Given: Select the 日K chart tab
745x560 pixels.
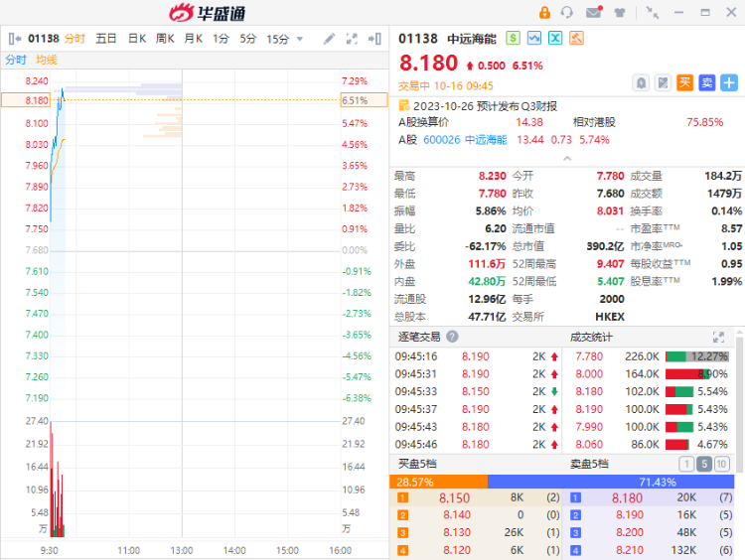Looking at the screenshot, I should [136, 39].
